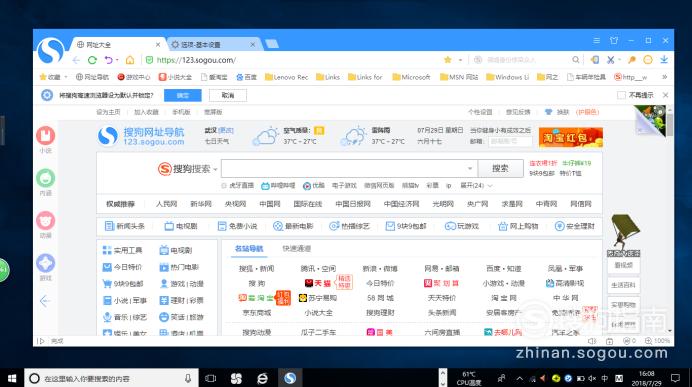Viewport: 692px width, 387px height.
Task: Open the 最新电影 movies shortcut
Action: (x=293, y=226)
